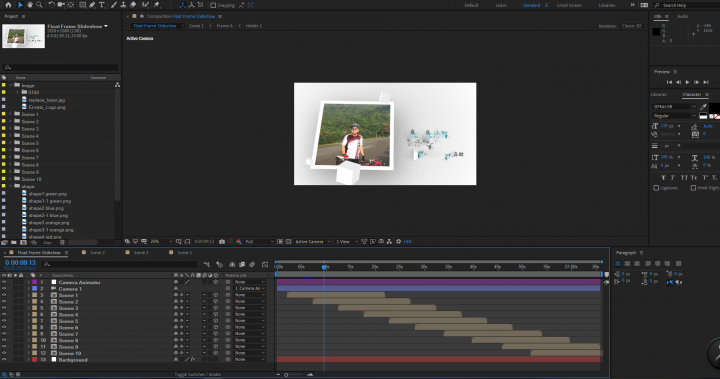Hide the Scene 1 layer
This screenshot has width=720, height=379.
[4, 295]
